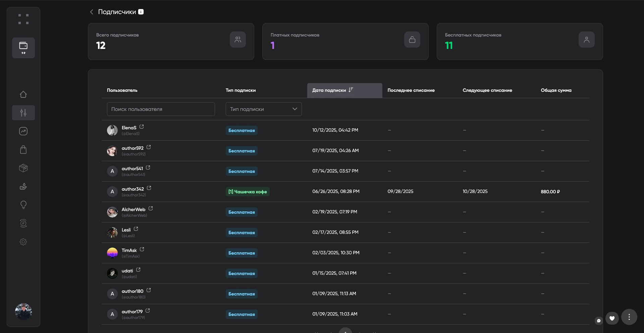
Task: Click the Чашечка кофе subscription badge
Action: pos(247,192)
